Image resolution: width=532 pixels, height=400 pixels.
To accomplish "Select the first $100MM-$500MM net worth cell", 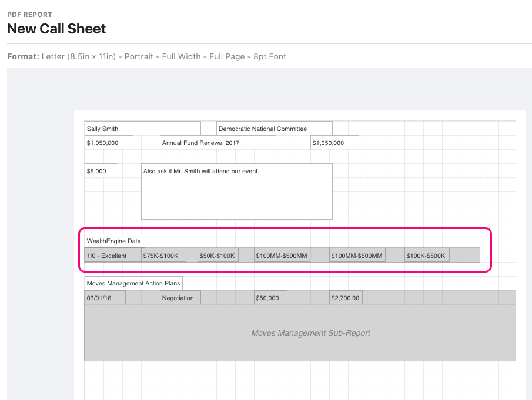I will click(281, 254).
